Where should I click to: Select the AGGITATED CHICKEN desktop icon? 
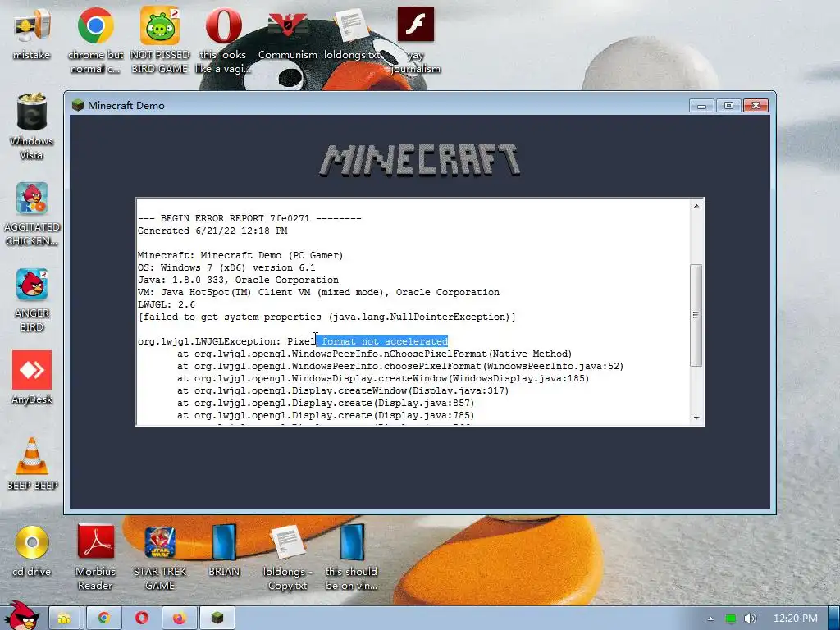coord(32,213)
